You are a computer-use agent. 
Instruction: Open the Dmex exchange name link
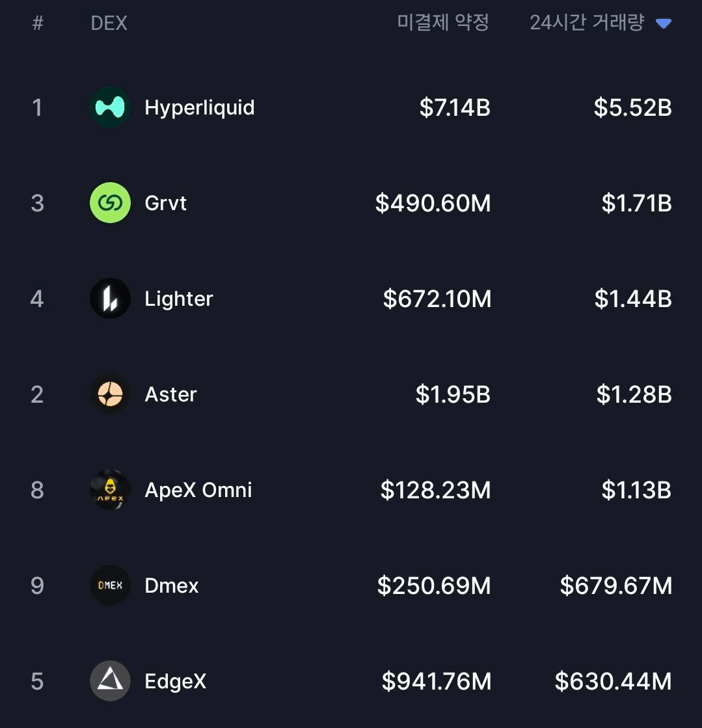pyautogui.click(x=172, y=586)
